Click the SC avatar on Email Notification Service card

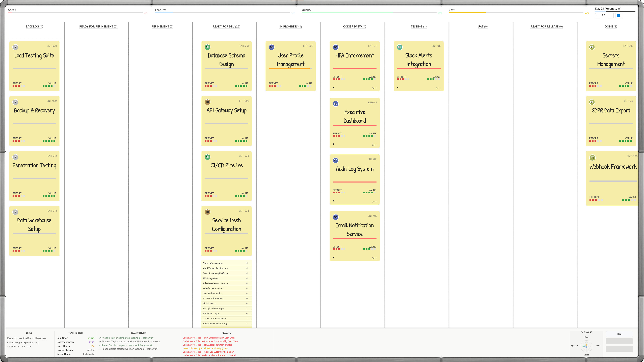click(x=335, y=217)
